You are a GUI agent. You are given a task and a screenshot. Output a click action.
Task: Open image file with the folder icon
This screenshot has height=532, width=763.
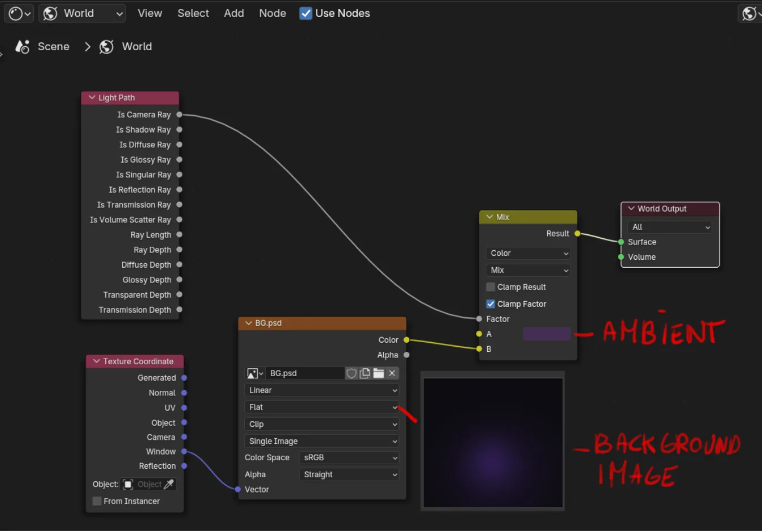pos(379,373)
